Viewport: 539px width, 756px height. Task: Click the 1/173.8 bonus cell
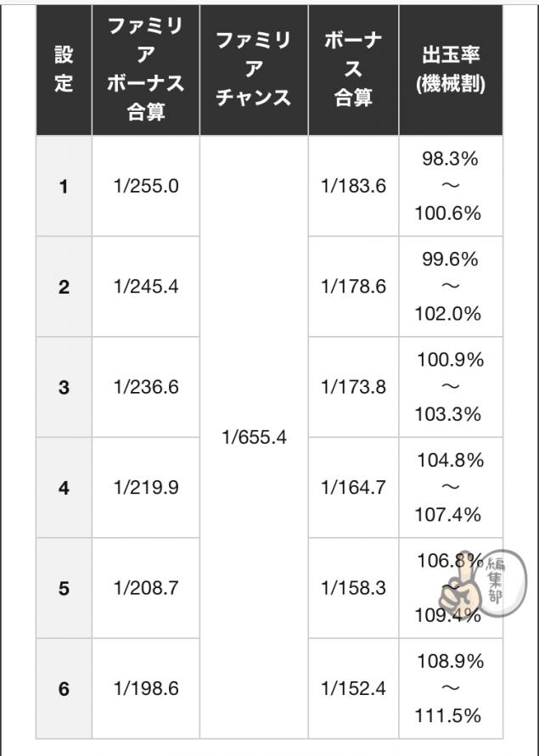coord(353,388)
